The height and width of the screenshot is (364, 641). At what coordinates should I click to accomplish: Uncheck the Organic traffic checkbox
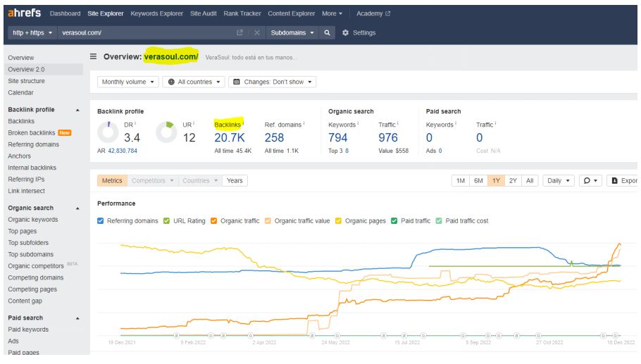pyautogui.click(x=214, y=221)
